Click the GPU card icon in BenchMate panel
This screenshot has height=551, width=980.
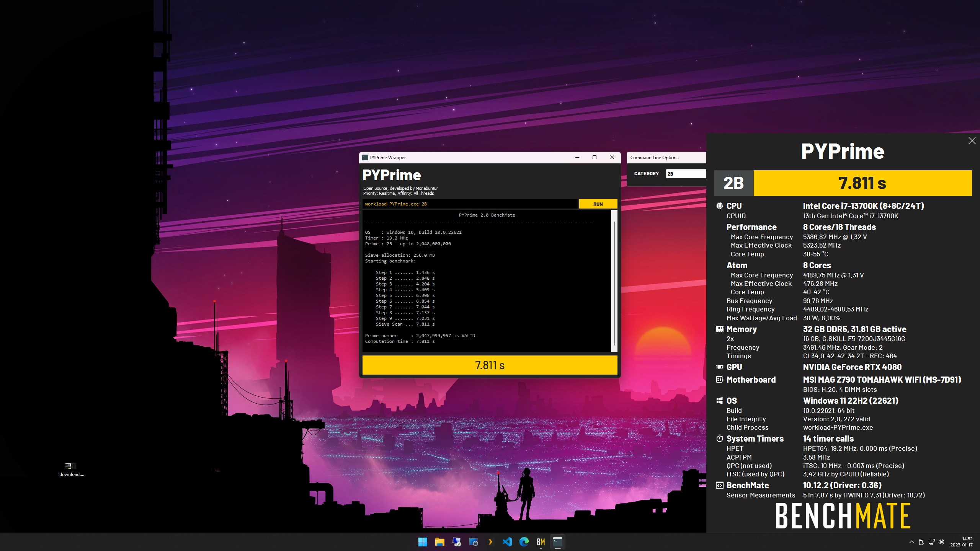point(719,367)
